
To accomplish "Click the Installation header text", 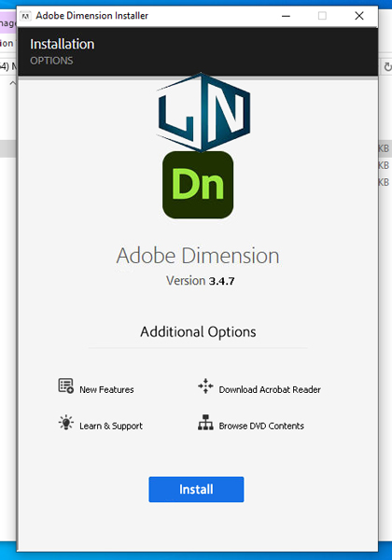I will 63,44.
